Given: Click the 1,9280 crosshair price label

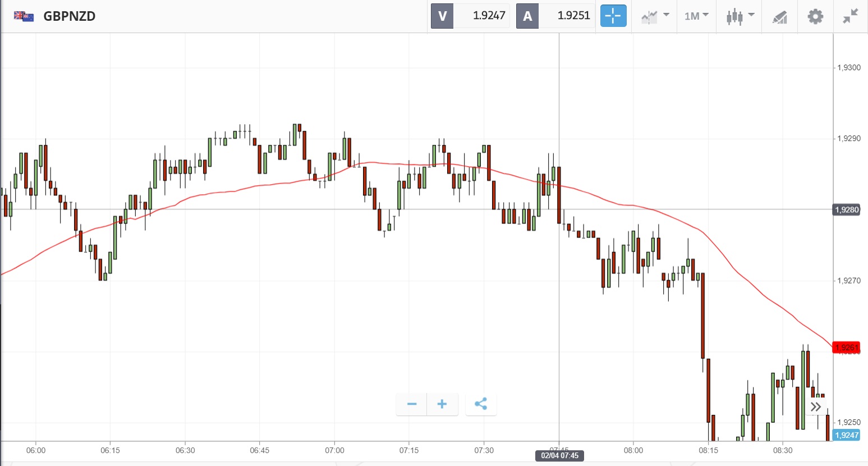Looking at the screenshot, I should [846, 210].
